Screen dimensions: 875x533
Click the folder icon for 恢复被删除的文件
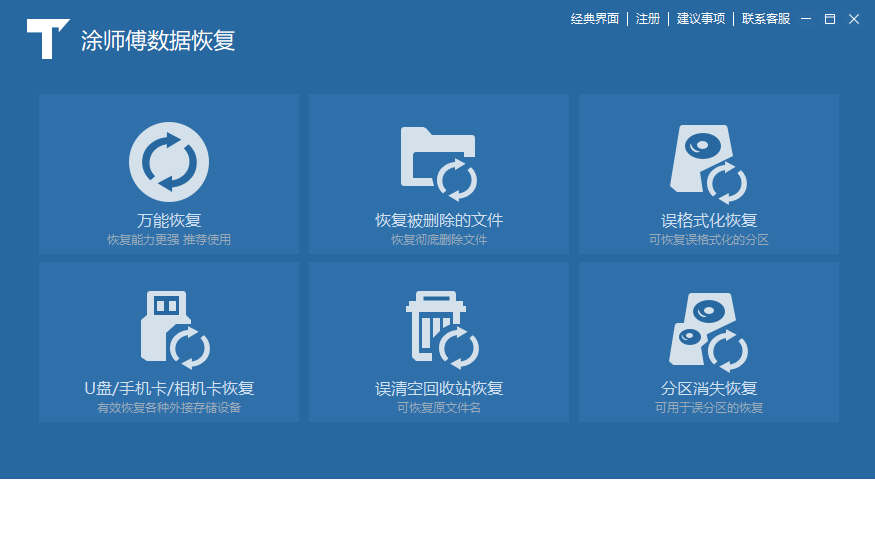[x=439, y=164]
